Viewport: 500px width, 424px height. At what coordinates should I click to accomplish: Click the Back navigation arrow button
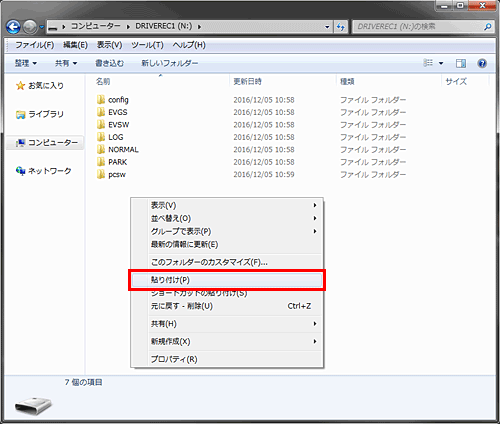13,27
